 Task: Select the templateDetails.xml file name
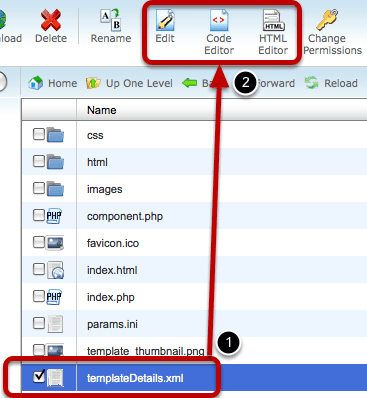pyautogui.click(x=135, y=378)
